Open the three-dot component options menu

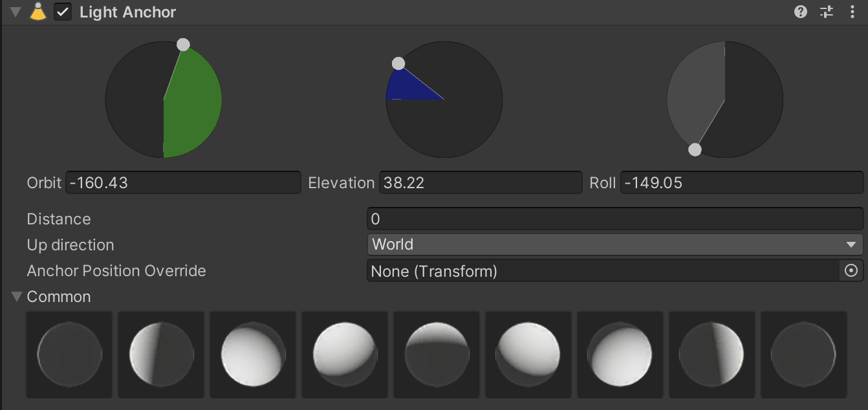point(852,12)
